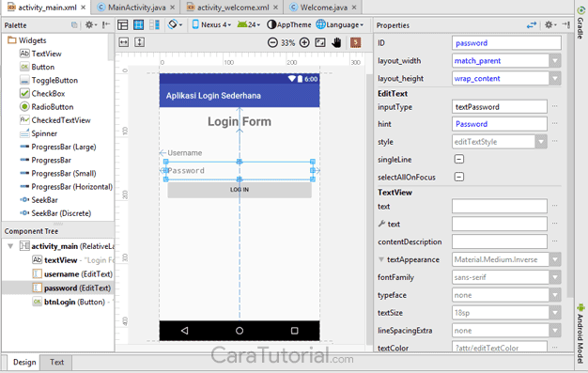
Task: Expand the selected view horizontally
Action: click(x=124, y=42)
